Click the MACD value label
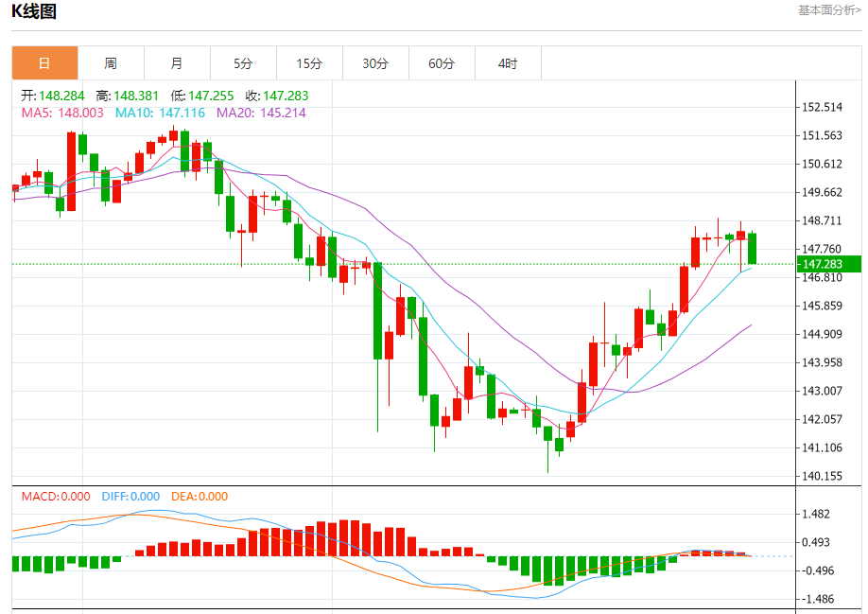Screen dimensions: 868x614 tap(56, 497)
